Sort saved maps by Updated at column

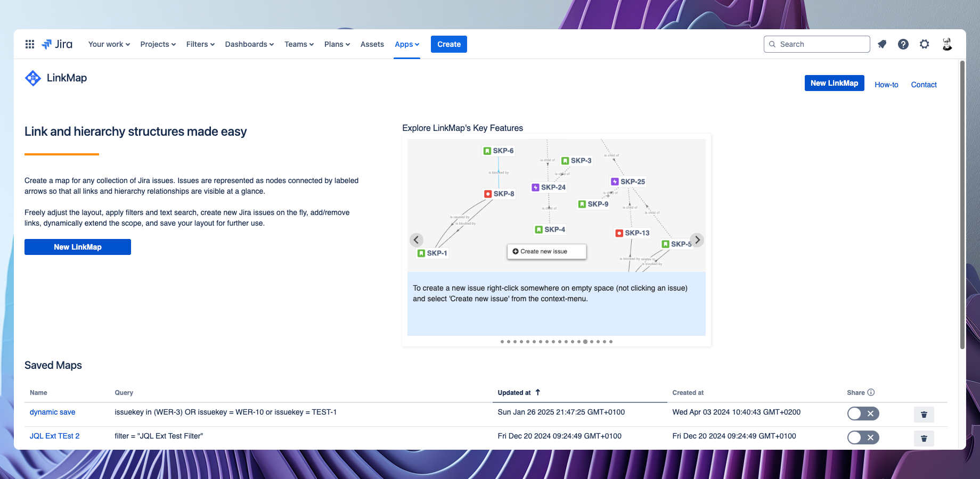514,393
